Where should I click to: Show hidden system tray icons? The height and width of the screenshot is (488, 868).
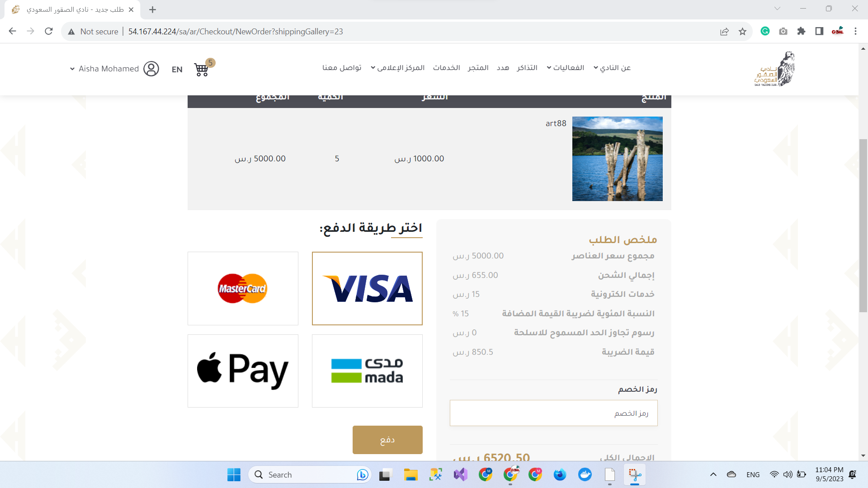click(x=713, y=474)
